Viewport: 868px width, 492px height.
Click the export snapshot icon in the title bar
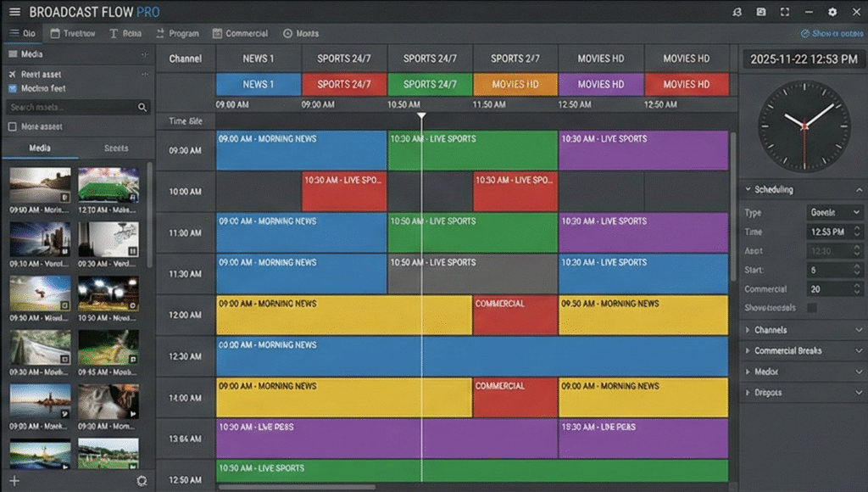point(760,12)
